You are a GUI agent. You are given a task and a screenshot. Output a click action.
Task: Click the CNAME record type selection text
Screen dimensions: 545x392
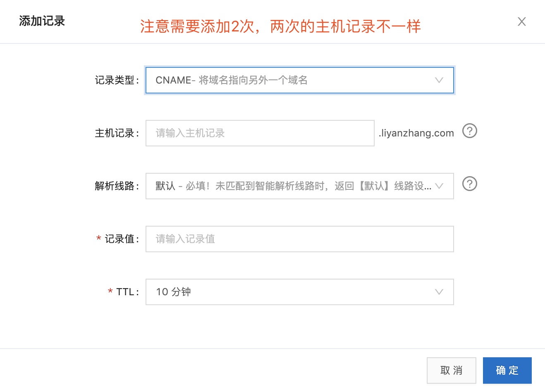click(232, 80)
